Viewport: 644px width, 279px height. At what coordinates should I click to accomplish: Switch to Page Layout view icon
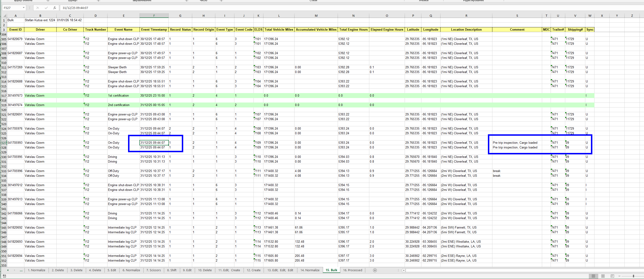(x=603, y=276)
